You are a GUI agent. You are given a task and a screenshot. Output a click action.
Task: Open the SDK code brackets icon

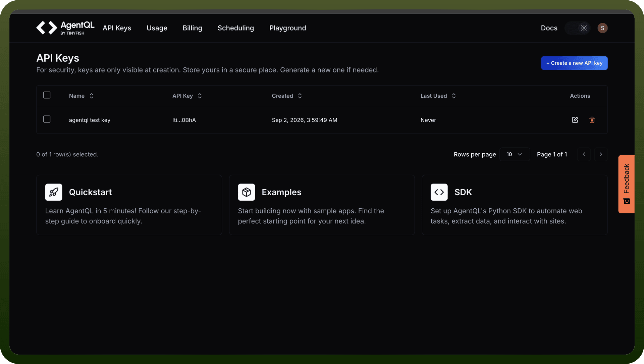click(x=439, y=192)
